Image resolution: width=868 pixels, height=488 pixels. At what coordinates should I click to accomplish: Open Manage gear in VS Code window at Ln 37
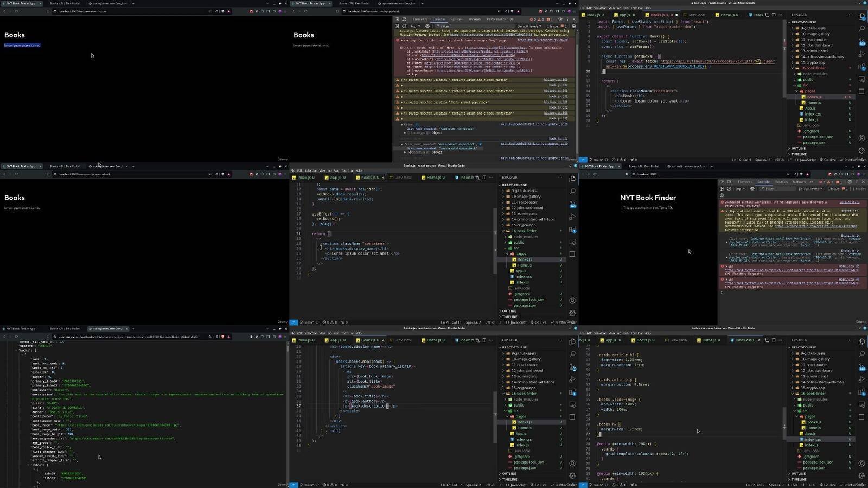coord(572,476)
